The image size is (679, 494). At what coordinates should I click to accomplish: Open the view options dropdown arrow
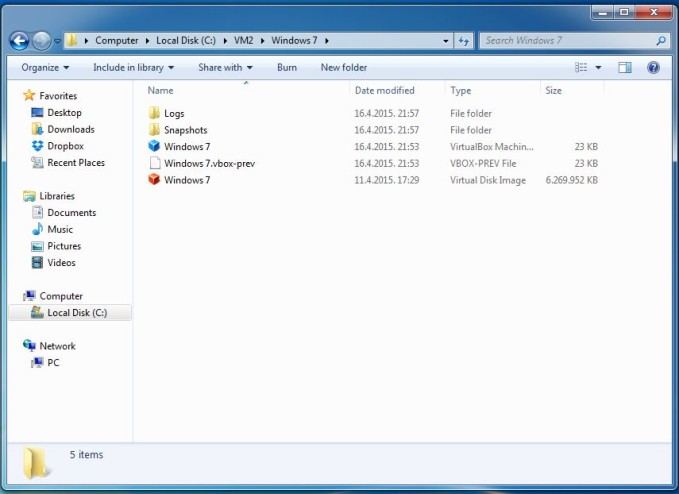pyautogui.click(x=598, y=68)
